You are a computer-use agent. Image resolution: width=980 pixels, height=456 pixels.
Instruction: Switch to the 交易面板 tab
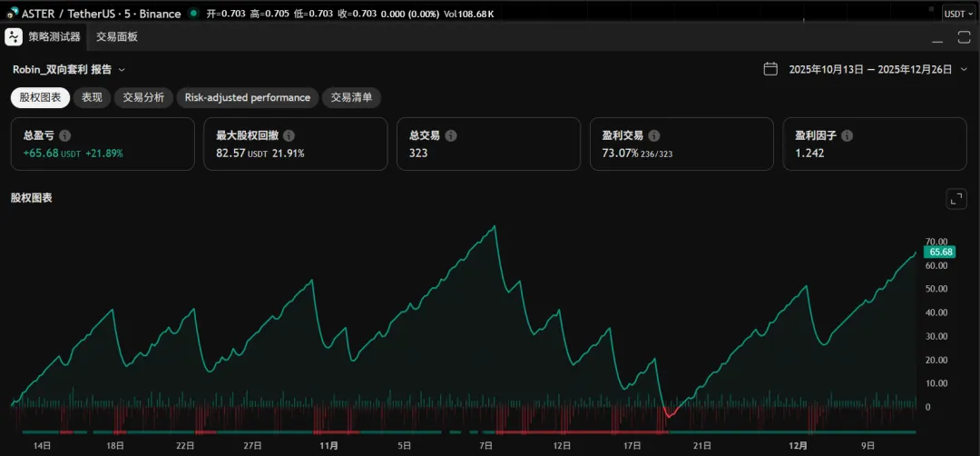coord(117,37)
